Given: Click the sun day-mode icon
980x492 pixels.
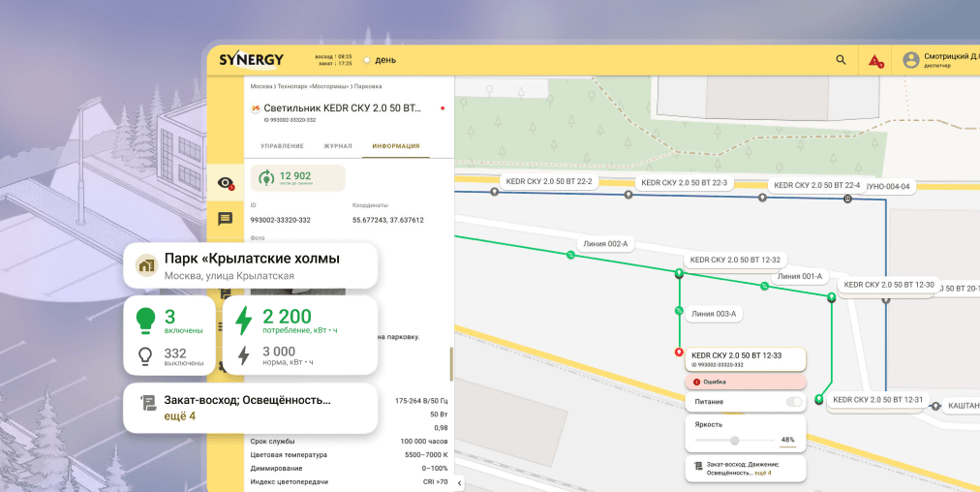Looking at the screenshot, I should [367, 60].
